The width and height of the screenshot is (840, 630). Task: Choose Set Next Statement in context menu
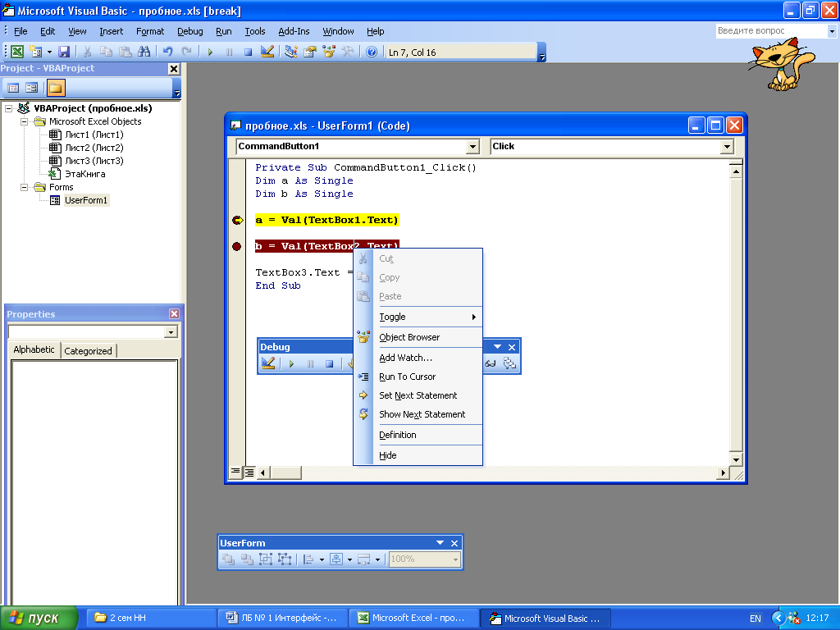[418, 395]
